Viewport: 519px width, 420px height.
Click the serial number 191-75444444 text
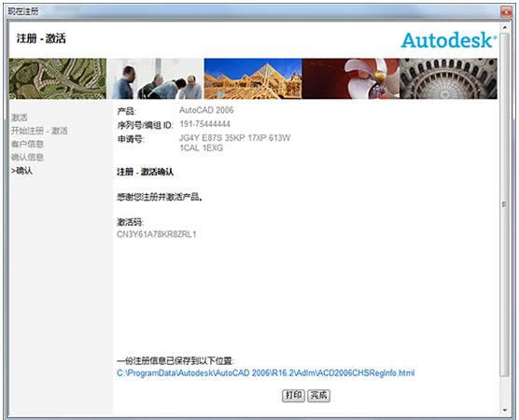coord(204,124)
